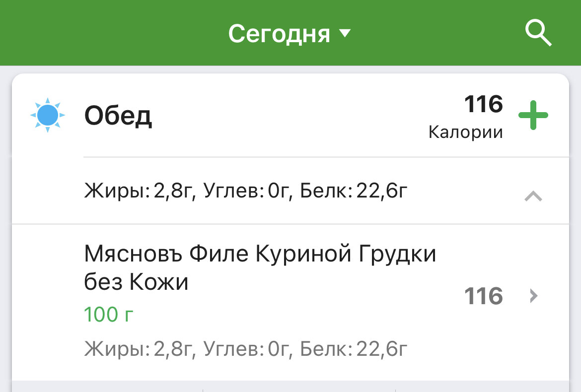Click the 116 calorie value for the chicken item

coord(483,296)
